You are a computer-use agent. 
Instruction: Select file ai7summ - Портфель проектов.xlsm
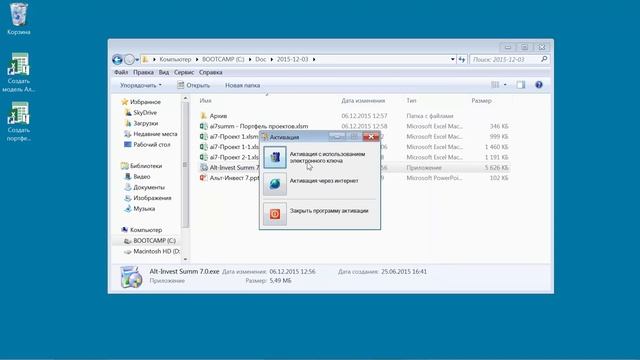point(253,127)
